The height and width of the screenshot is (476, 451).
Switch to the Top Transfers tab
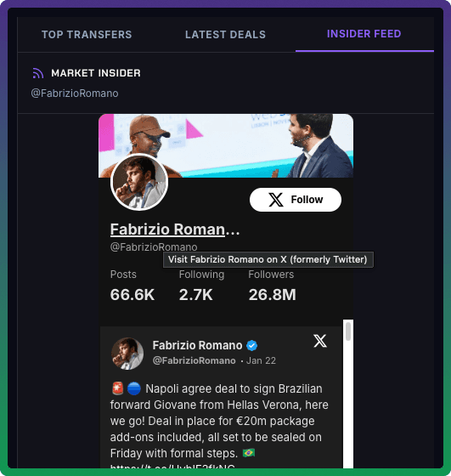[87, 34]
